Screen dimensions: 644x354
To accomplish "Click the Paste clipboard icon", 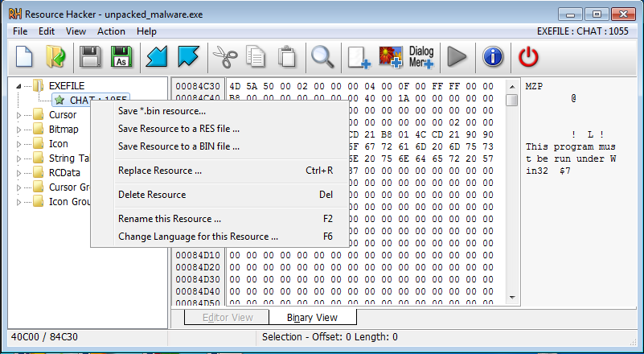I will [287, 57].
